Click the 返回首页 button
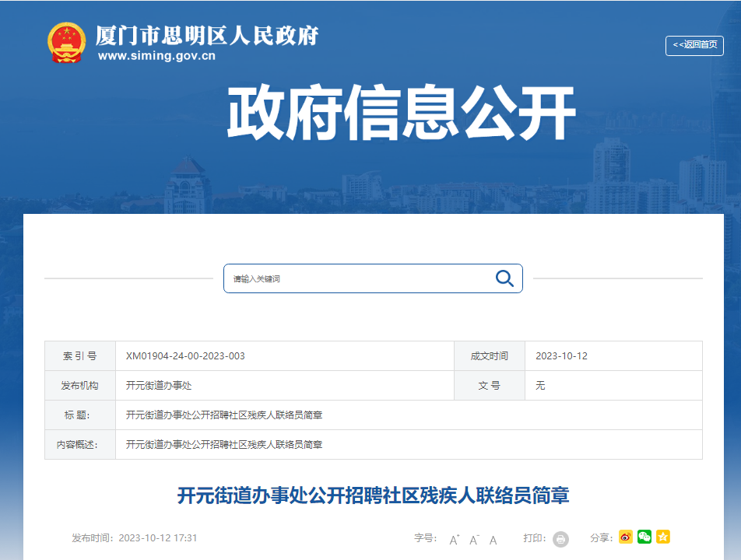This screenshot has height=560, width=741. point(694,45)
